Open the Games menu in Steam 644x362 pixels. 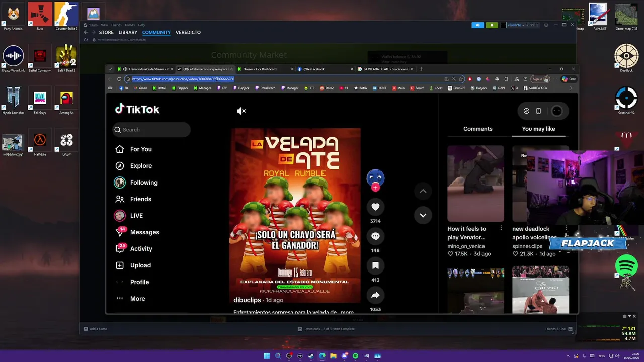[130, 25]
